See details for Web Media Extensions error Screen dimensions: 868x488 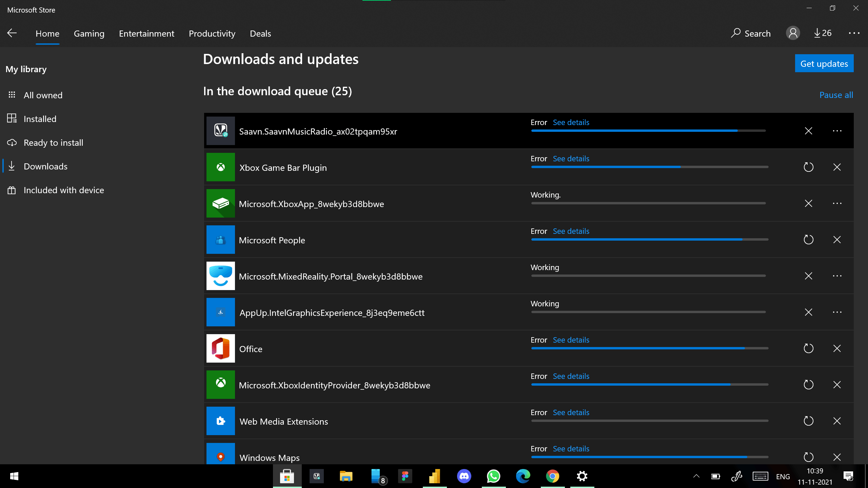571,412
